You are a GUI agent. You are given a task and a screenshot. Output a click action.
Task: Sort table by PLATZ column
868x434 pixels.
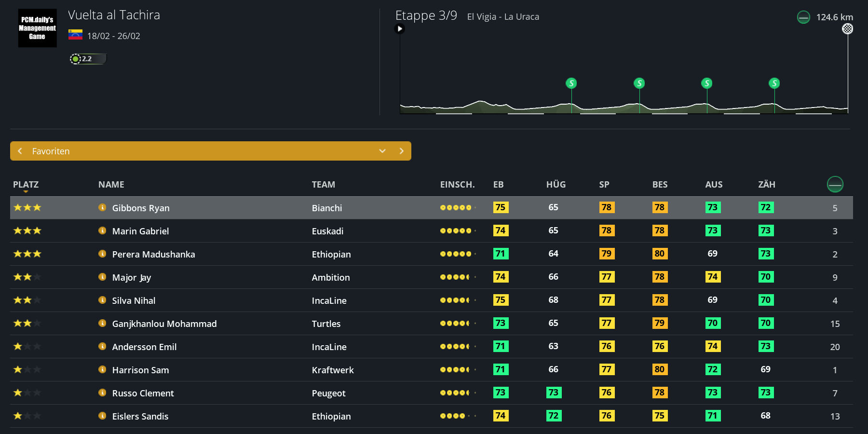26,184
